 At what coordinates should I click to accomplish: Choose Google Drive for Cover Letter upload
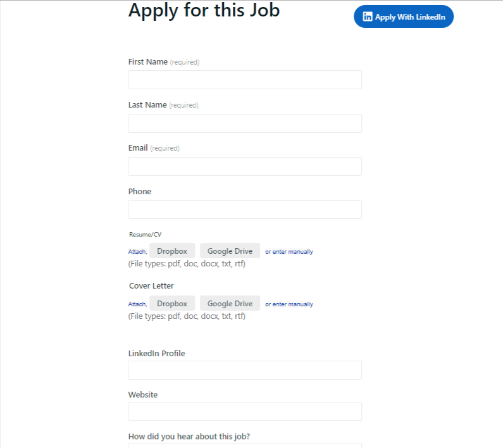[x=230, y=303]
